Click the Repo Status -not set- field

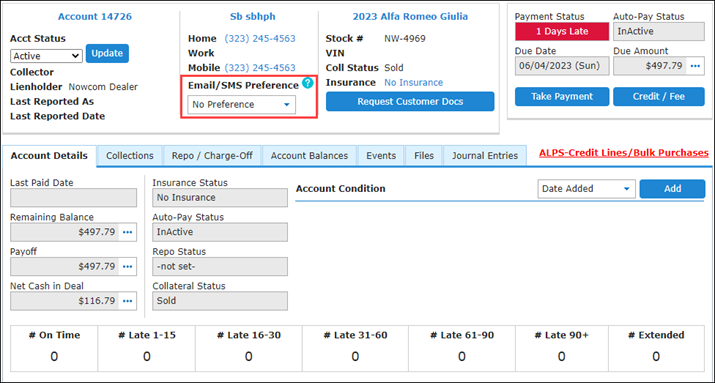tap(220, 266)
